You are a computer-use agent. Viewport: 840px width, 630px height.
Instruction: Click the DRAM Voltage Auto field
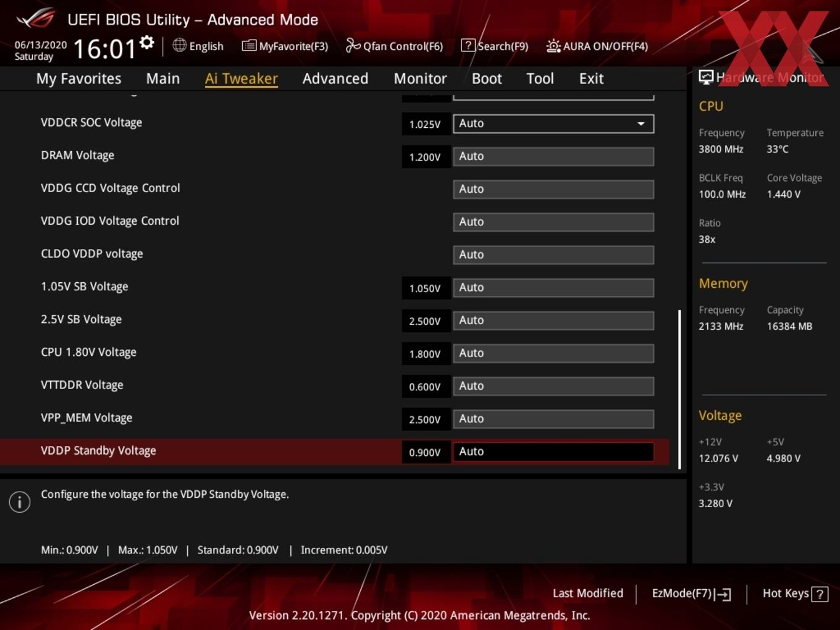[x=553, y=156]
